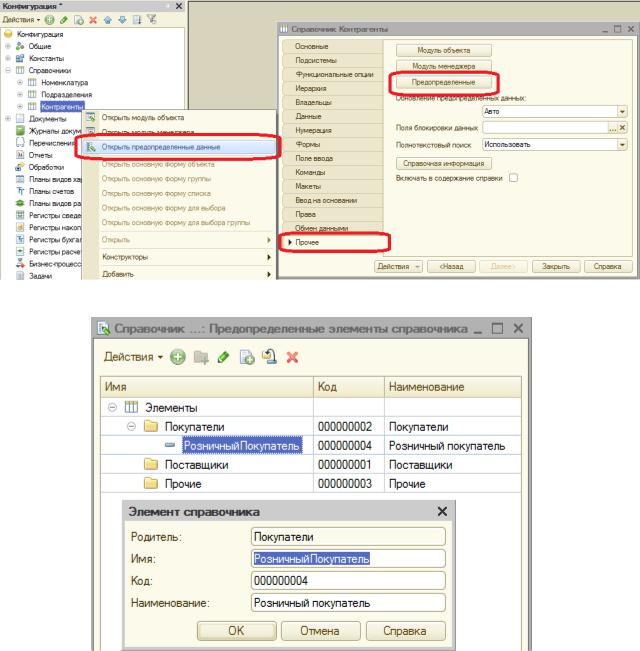640x651 pixels.
Task: Expand the Номенклатура tree node
Action: (20, 82)
